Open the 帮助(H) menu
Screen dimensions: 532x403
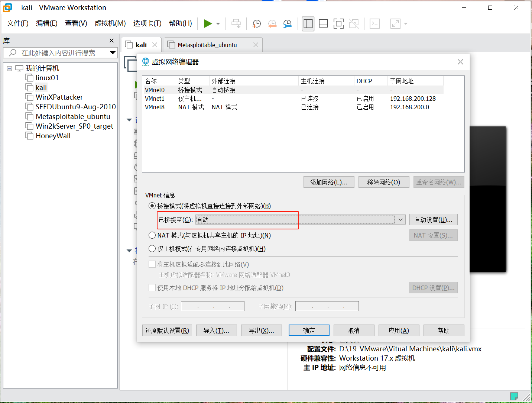[181, 23]
